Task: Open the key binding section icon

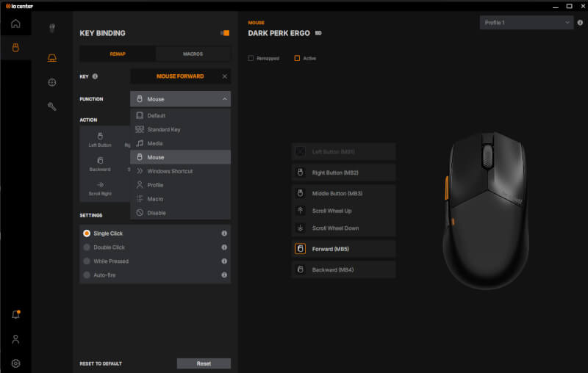Action: tap(52, 58)
